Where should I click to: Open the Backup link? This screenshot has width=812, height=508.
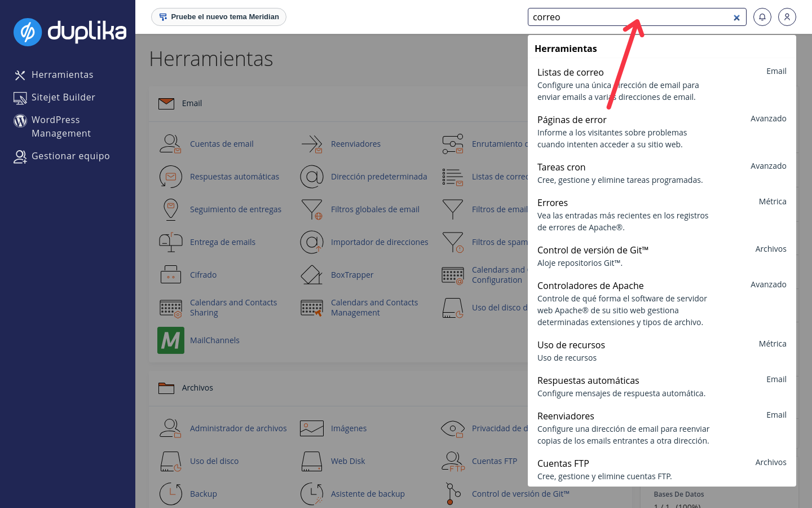204,494
